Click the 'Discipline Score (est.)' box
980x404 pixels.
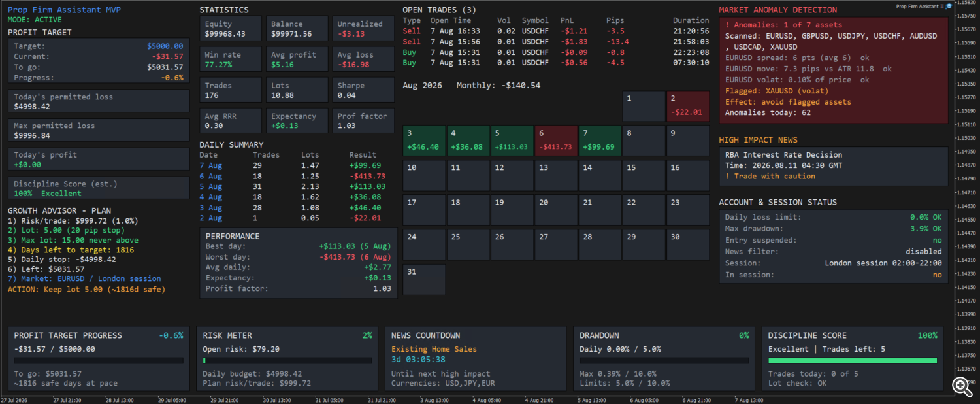(x=99, y=188)
